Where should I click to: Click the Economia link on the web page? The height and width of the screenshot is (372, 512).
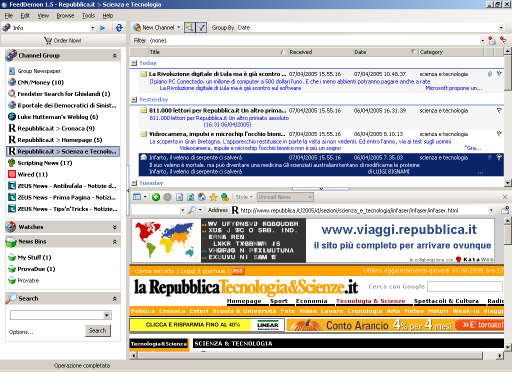click(312, 301)
